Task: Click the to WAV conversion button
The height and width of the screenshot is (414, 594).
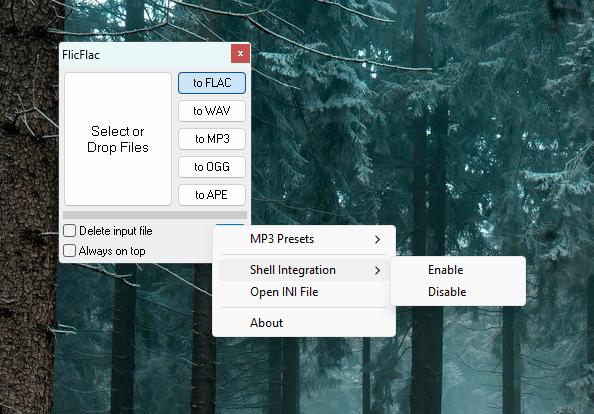Action: coord(212,111)
